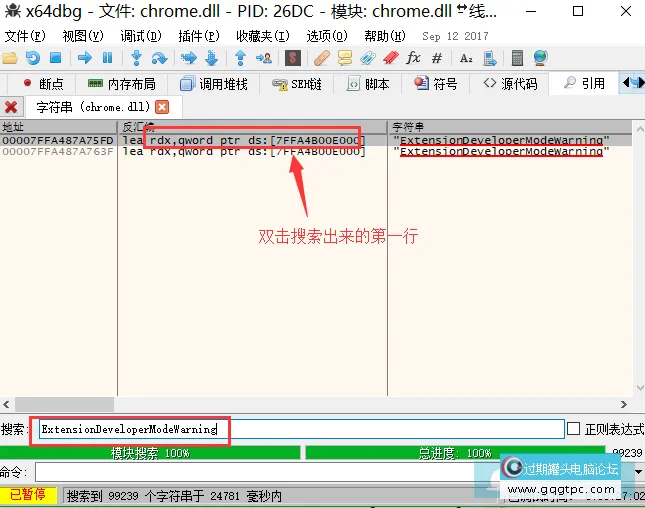
Task: Open the 插件(P) menu
Action: (199, 36)
